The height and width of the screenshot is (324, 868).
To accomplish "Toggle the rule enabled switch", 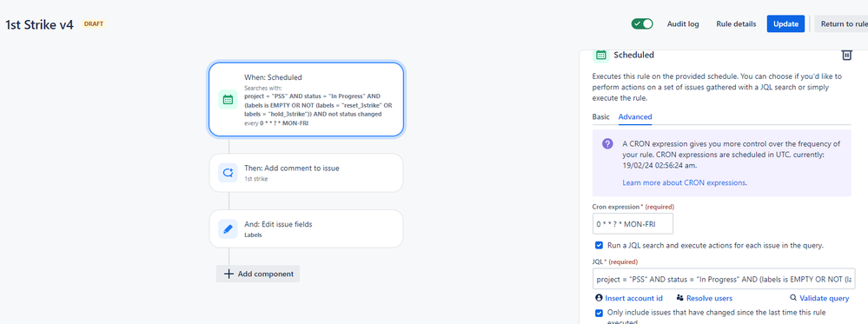I will click(x=642, y=23).
